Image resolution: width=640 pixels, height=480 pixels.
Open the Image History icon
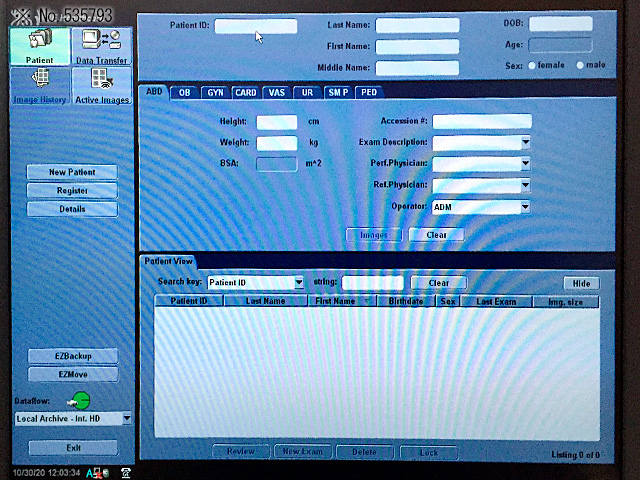40,86
